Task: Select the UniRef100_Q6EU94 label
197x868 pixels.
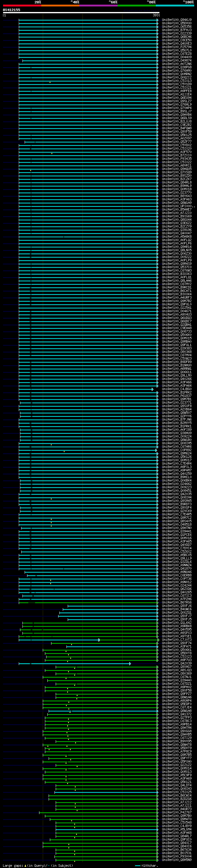Action: (176, 98)
